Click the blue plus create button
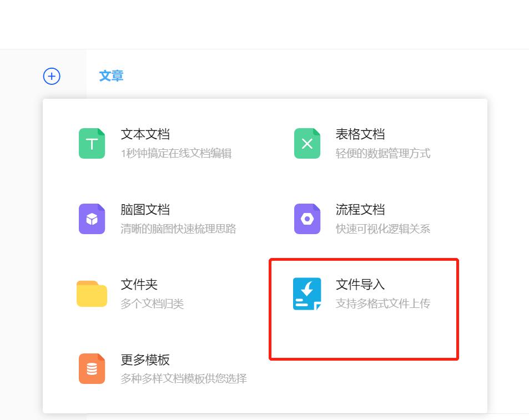Image resolution: width=529 pixels, height=420 pixels. click(52, 76)
